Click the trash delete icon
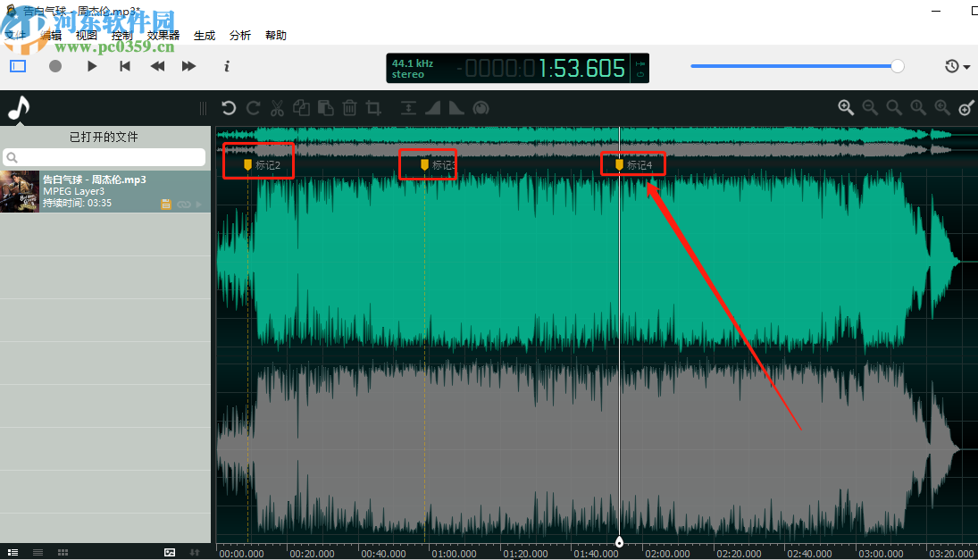 (x=349, y=108)
